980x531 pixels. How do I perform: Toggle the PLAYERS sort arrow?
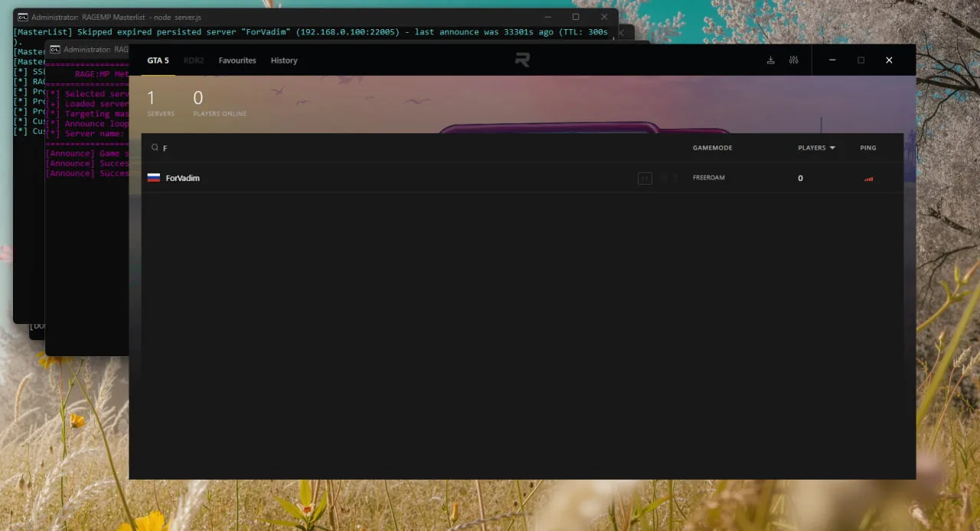click(832, 148)
